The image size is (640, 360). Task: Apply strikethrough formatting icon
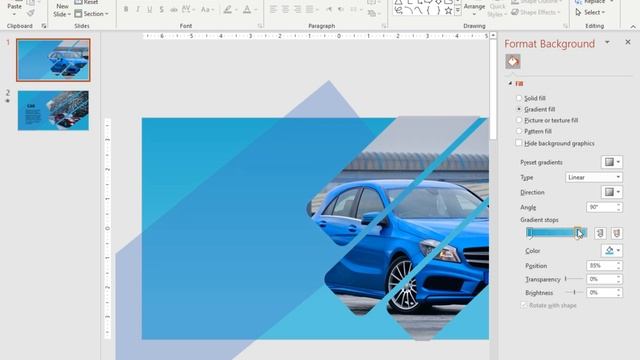point(173,9)
